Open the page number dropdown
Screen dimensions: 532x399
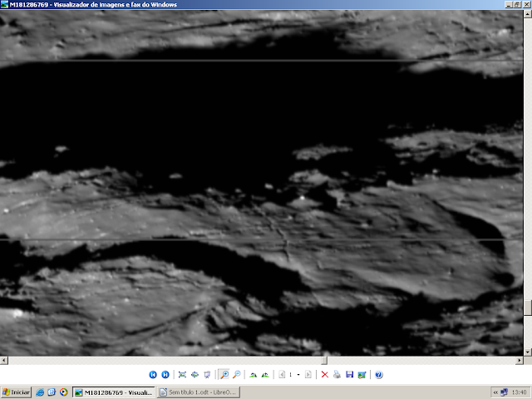tap(298, 375)
